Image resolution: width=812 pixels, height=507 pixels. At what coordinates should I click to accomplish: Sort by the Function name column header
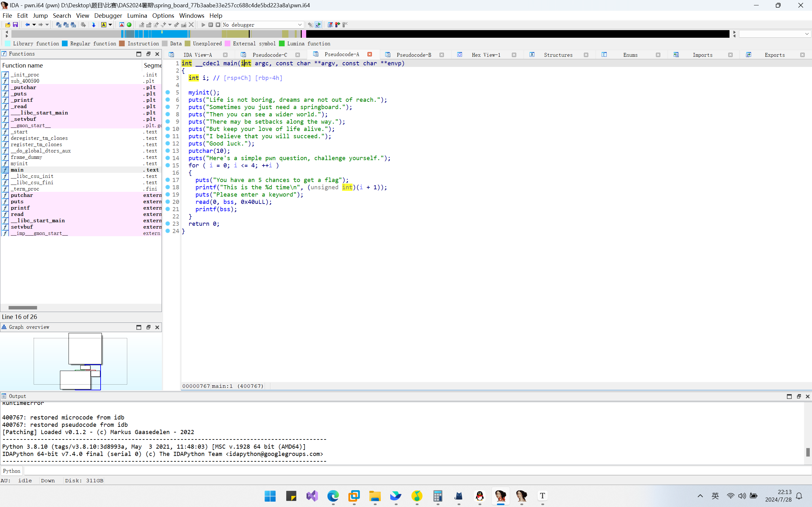pyautogui.click(x=71, y=65)
